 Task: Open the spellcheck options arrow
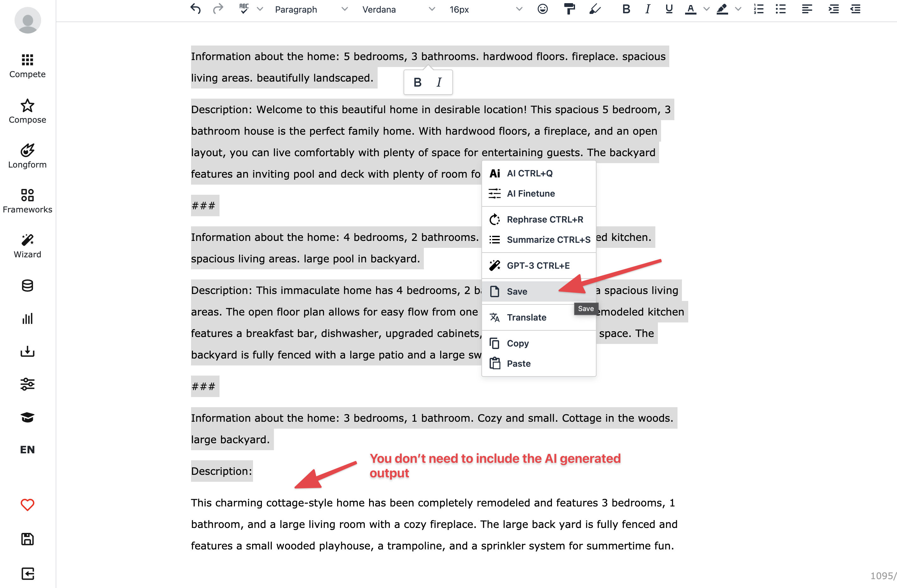[260, 9]
